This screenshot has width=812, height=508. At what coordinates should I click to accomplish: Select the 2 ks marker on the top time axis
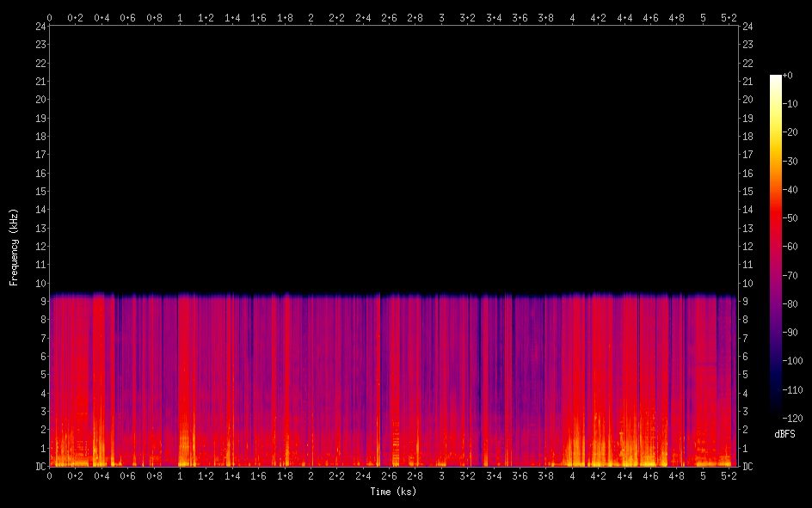tap(311, 16)
